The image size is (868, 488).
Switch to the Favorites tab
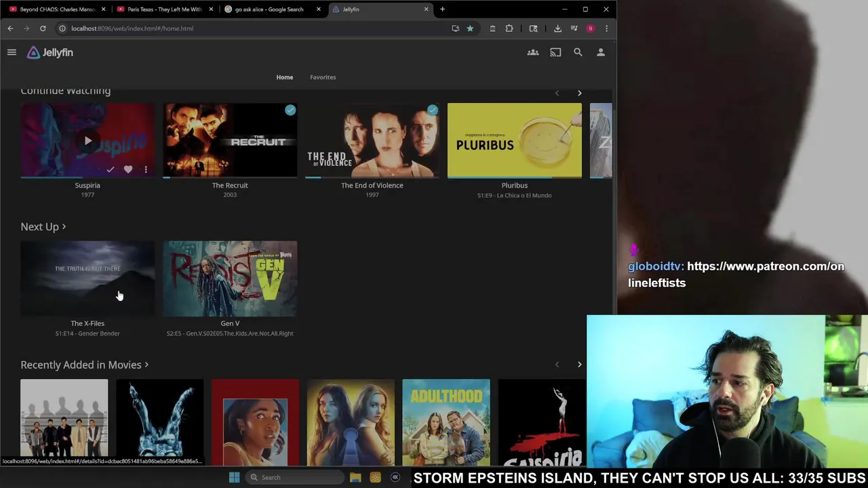pyautogui.click(x=323, y=77)
